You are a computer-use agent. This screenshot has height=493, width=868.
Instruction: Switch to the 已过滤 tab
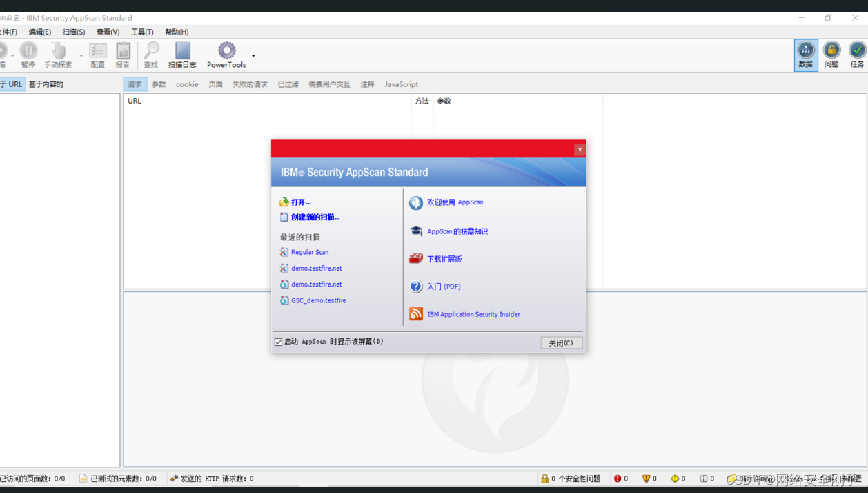tap(288, 84)
